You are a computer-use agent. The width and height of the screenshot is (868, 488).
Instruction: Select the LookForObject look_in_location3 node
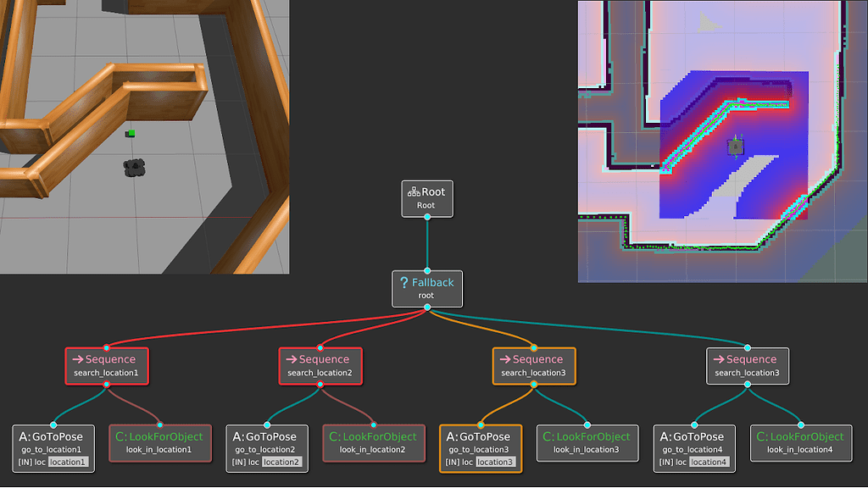(x=587, y=441)
